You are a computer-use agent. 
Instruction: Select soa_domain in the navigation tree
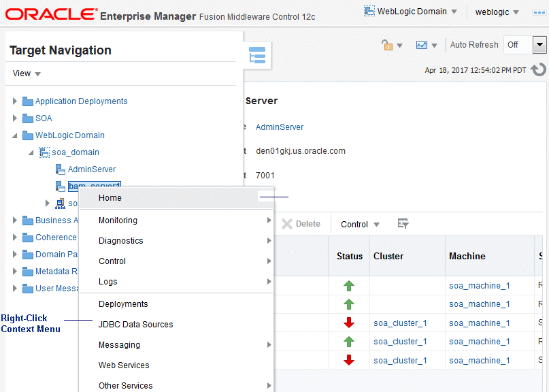[76, 152]
